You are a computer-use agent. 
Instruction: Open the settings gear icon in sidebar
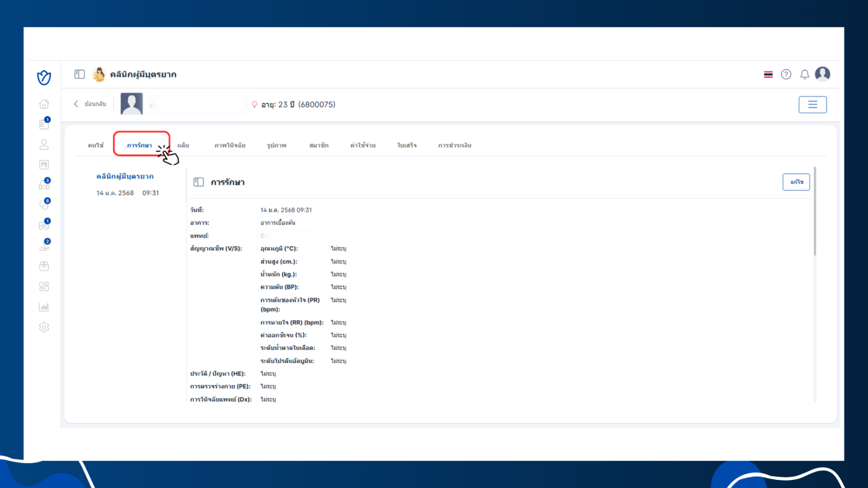44,327
